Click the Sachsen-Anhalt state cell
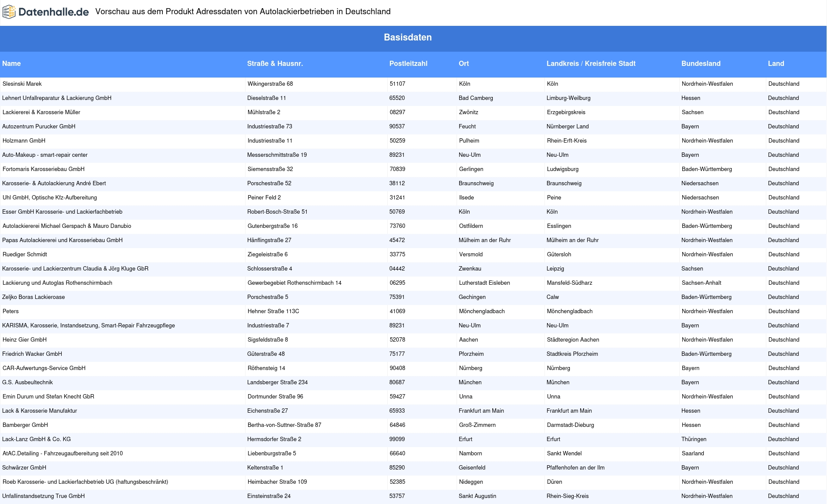 pyautogui.click(x=702, y=283)
